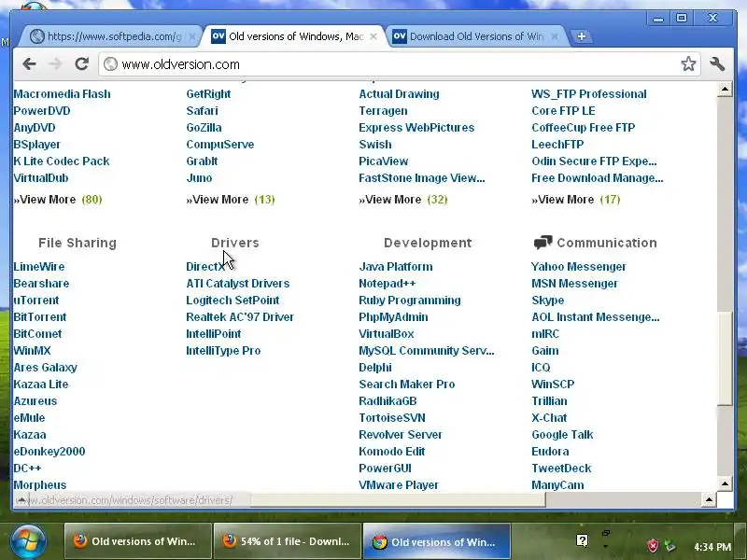Open the TortoiseSVN link
Viewport: 747px width, 560px height.
[392, 417]
